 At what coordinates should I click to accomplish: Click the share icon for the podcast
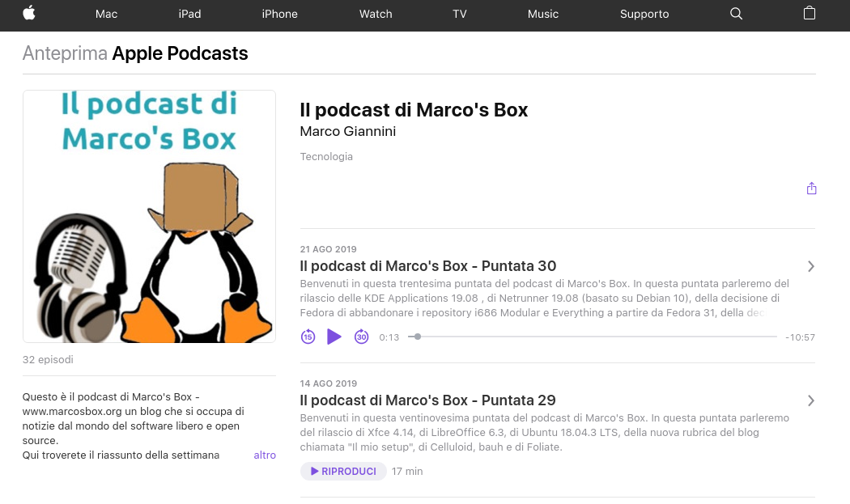coord(811,188)
